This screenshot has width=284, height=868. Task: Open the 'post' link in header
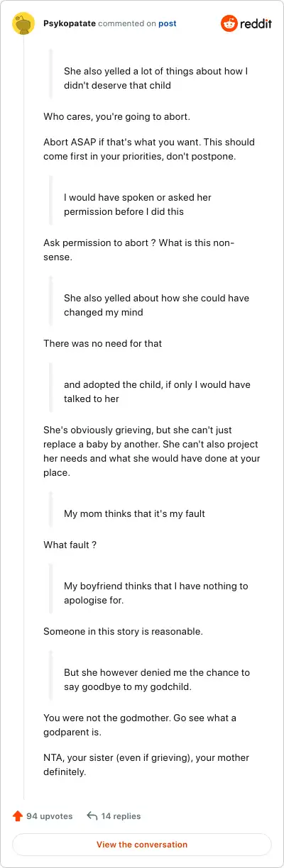(x=168, y=23)
